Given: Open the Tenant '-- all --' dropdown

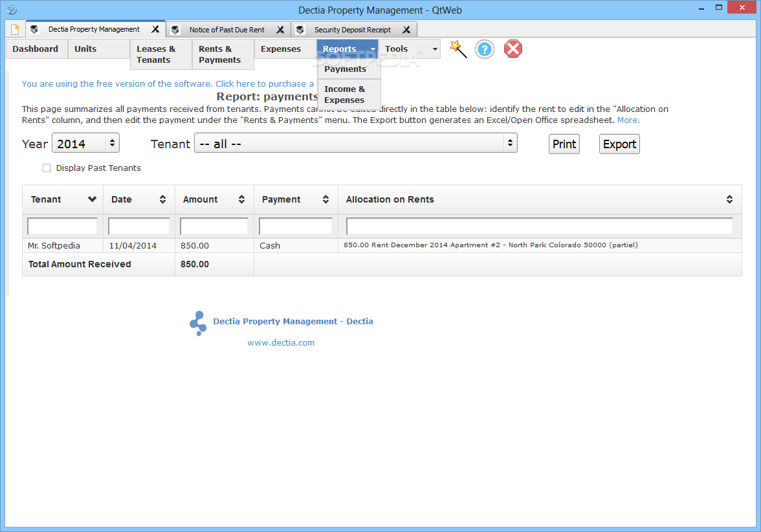Looking at the screenshot, I should 356,143.
